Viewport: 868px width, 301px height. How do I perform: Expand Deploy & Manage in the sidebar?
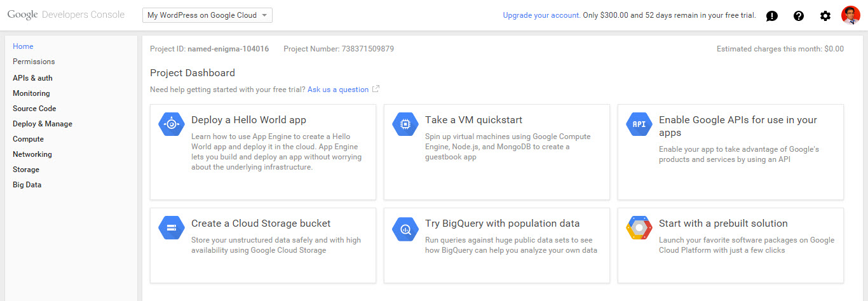(x=43, y=124)
